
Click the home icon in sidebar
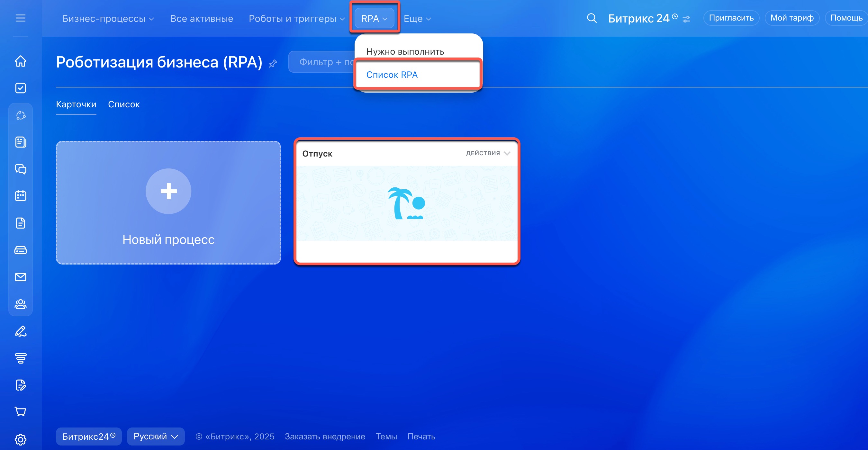tap(21, 61)
